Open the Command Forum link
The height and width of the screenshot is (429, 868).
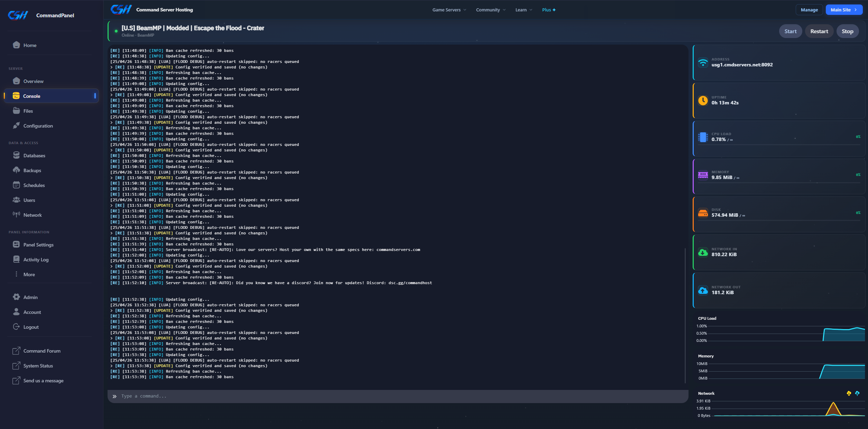click(x=42, y=351)
